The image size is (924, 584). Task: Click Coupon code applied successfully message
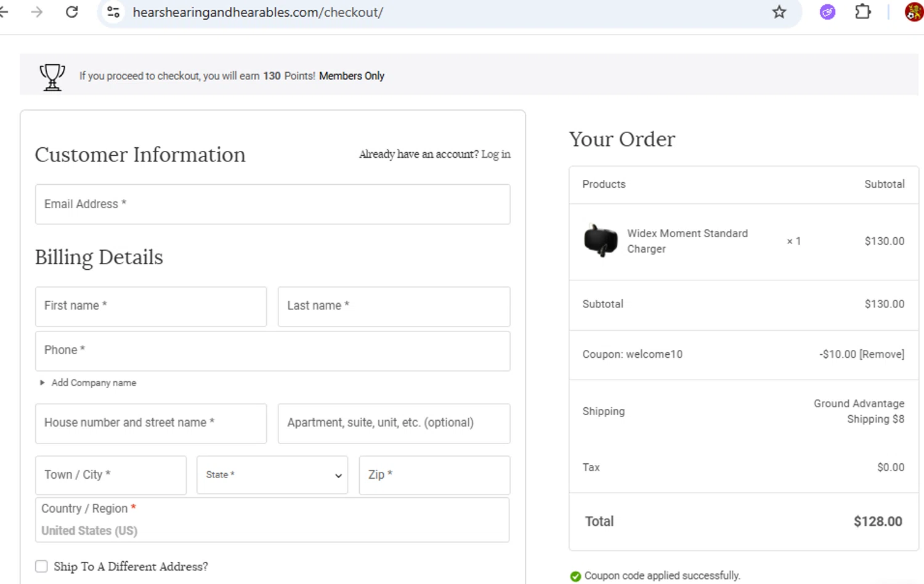coord(662,575)
